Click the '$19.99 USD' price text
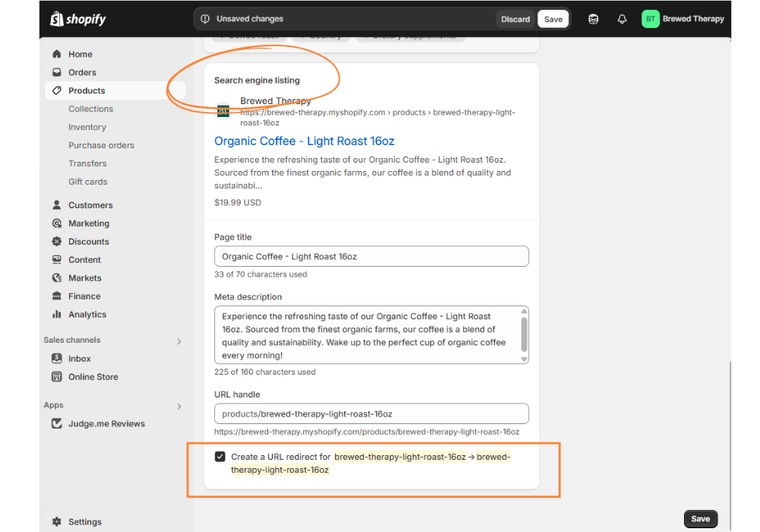The width and height of the screenshot is (760, 532). [237, 202]
